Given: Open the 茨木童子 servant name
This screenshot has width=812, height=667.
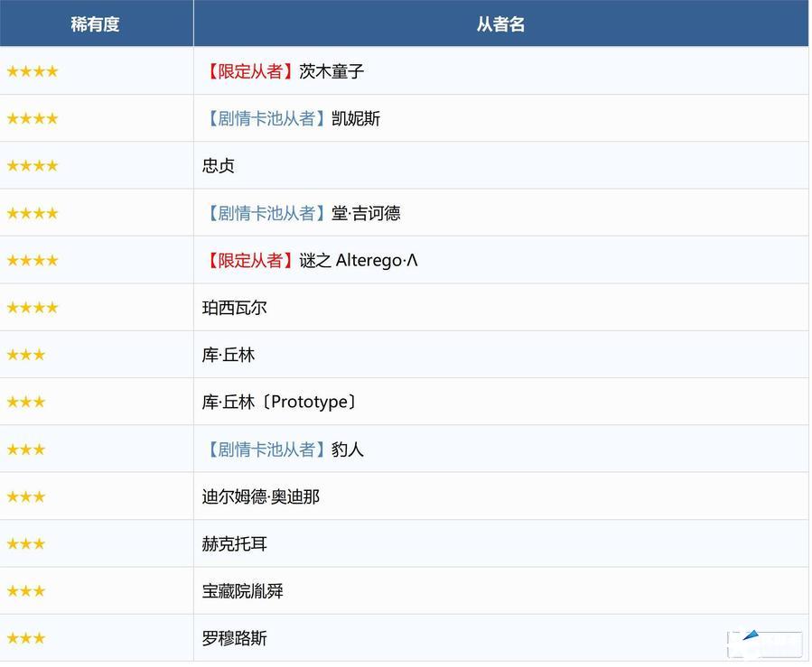Looking at the screenshot, I should pos(331,71).
